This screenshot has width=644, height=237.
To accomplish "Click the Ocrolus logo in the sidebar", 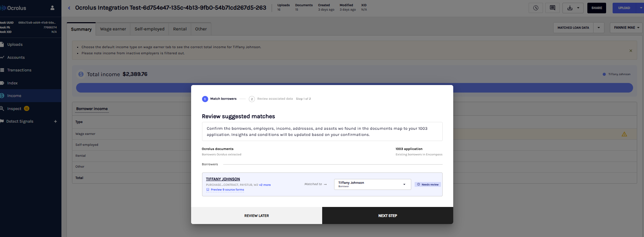I will (x=13, y=8).
